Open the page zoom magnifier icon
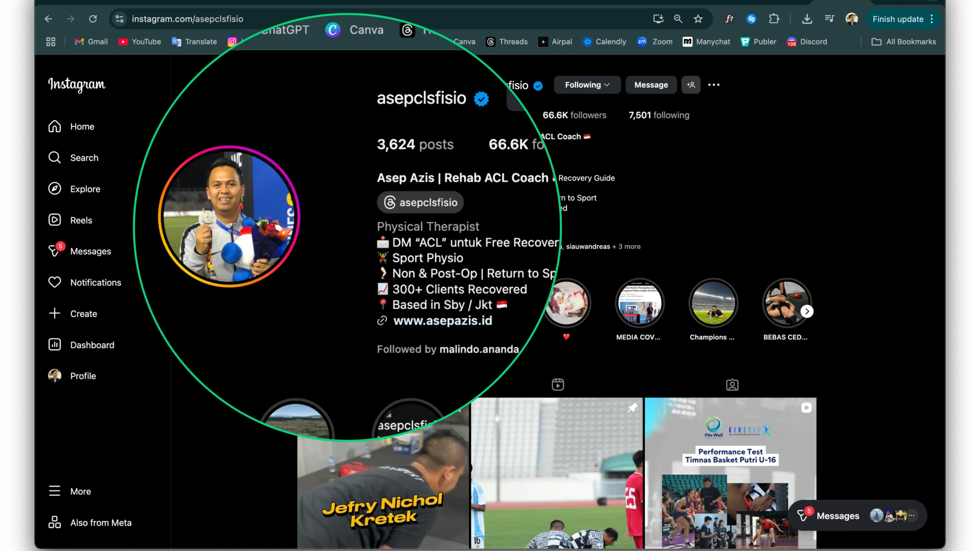980x551 pixels. point(678,19)
